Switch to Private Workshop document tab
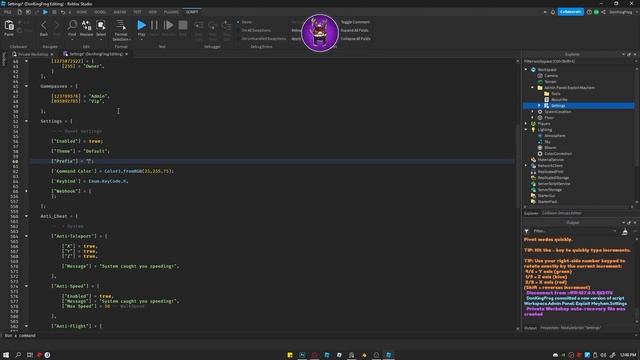The image size is (640, 360). coord(33,54)
